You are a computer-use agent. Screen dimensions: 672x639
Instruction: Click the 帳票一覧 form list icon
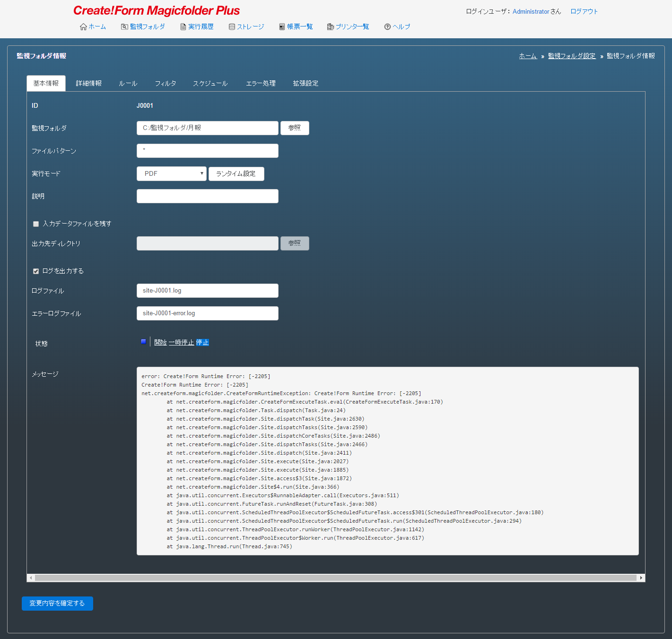pos(282,27)
